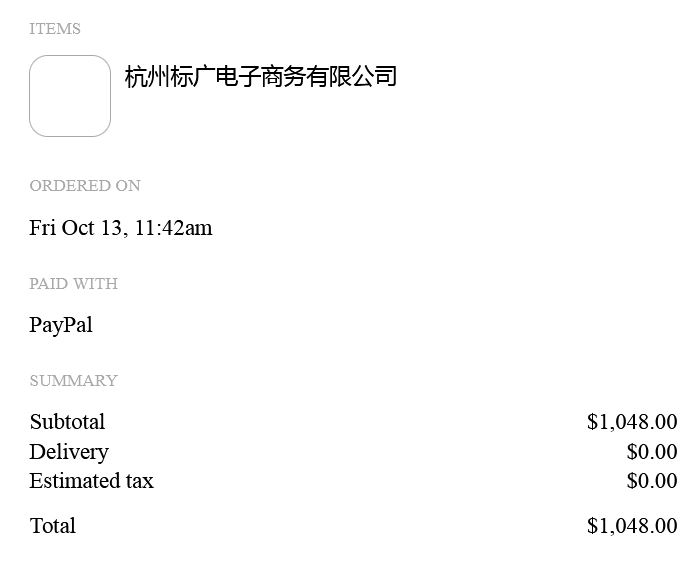
Task: Click the PAID WITH section heading
Action: (x=74, y=284)
